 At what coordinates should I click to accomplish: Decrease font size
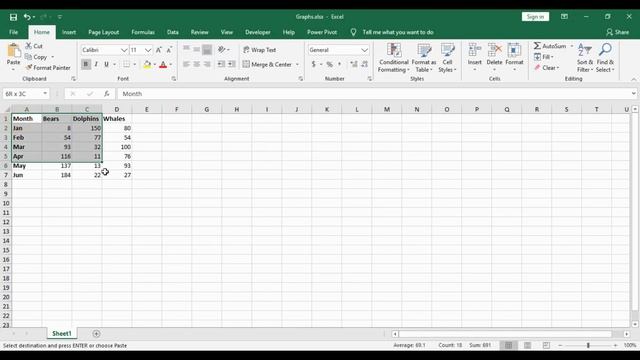click(x=169, y=50)
